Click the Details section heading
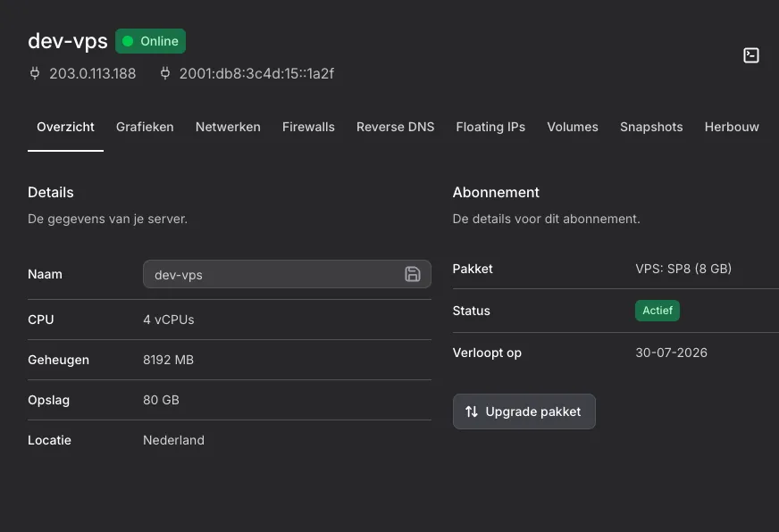The image size is (779, 532). [x=51, y=192]
